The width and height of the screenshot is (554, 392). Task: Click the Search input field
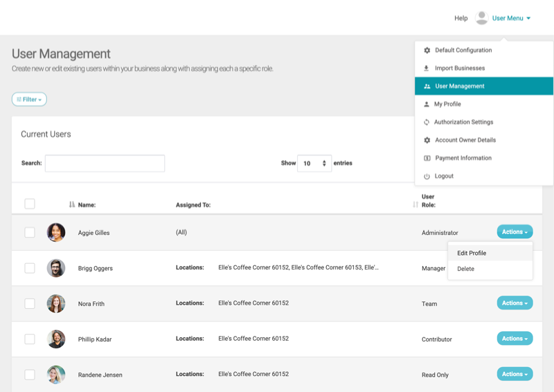coord(105,163)
